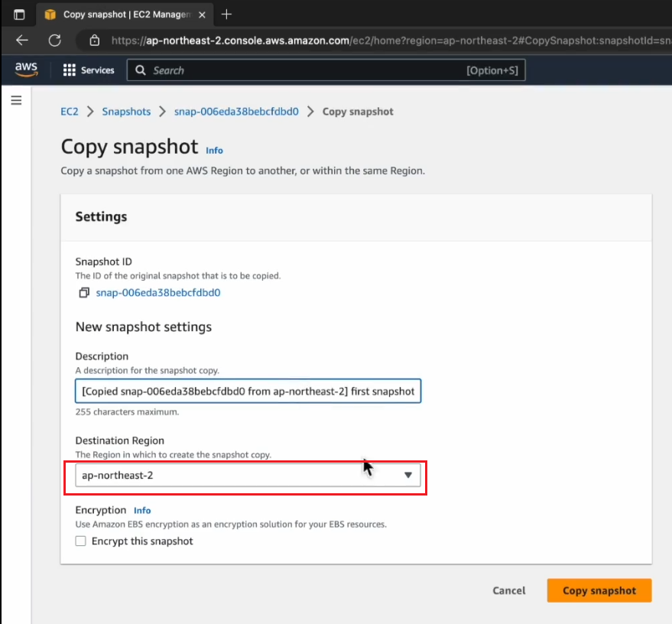Click the New snapshot settings heading

pyautogui.click(x=144, y=327)
